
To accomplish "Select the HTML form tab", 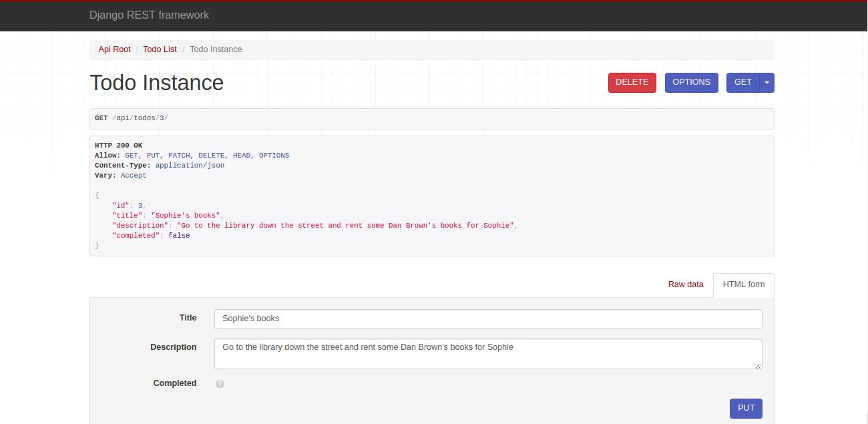I will 743,284.
